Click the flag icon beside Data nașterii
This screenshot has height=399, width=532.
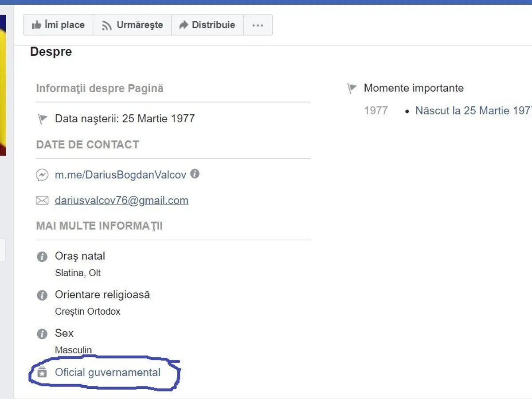click(x=43, y=119)
